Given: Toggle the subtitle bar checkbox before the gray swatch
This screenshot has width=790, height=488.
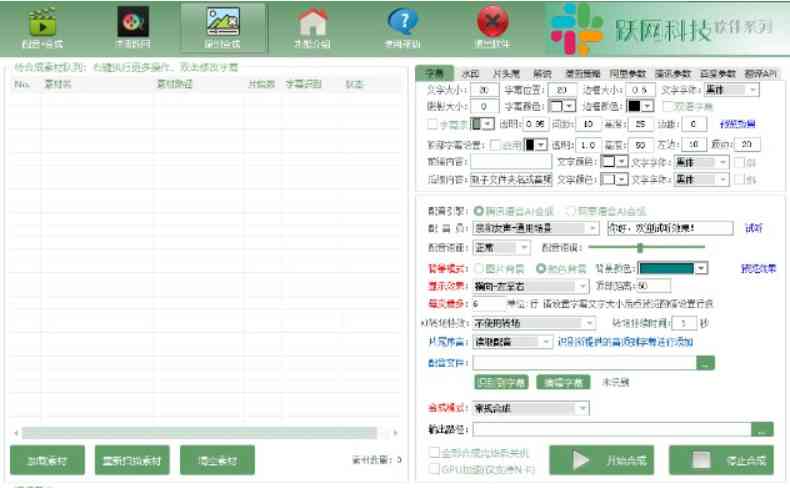Looking at the screenshot, I should point(432,124).
